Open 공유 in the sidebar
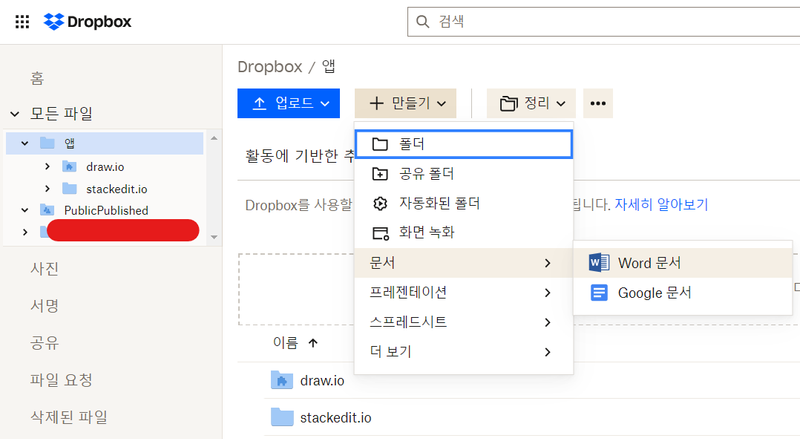The image size is (800, 439). (44, 343)
